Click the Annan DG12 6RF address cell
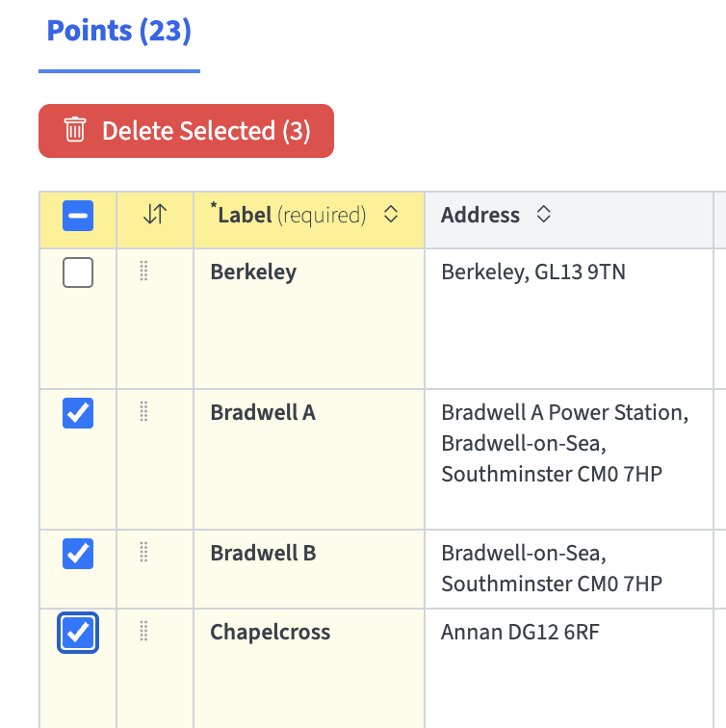Screen dimensions: 726x728 tap(520, 633)
